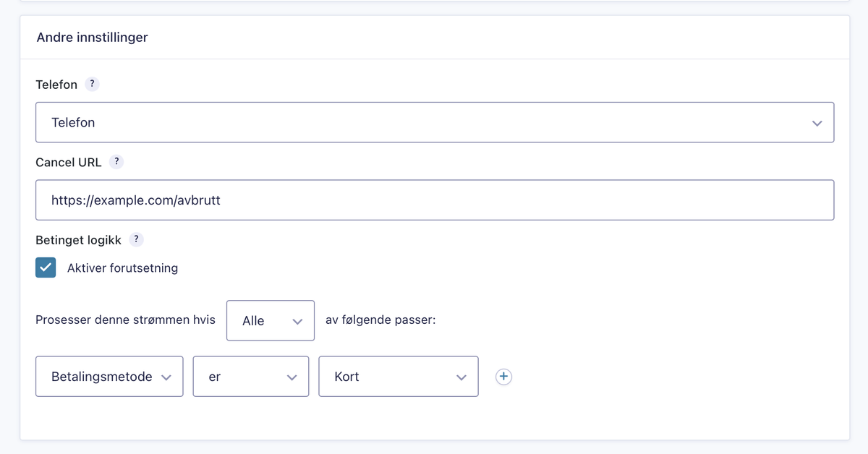Click the chevron arrow in the Kort select

[461, 377]
